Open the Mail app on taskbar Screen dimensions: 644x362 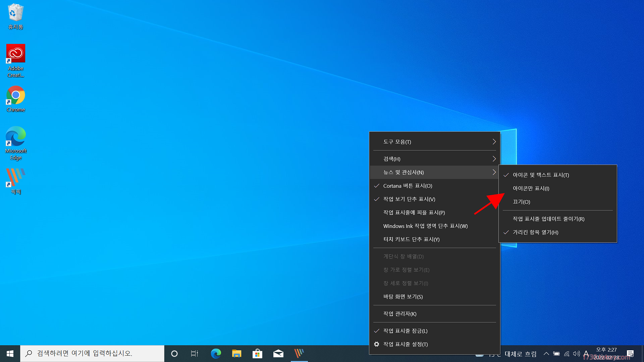tap(278, 354)
